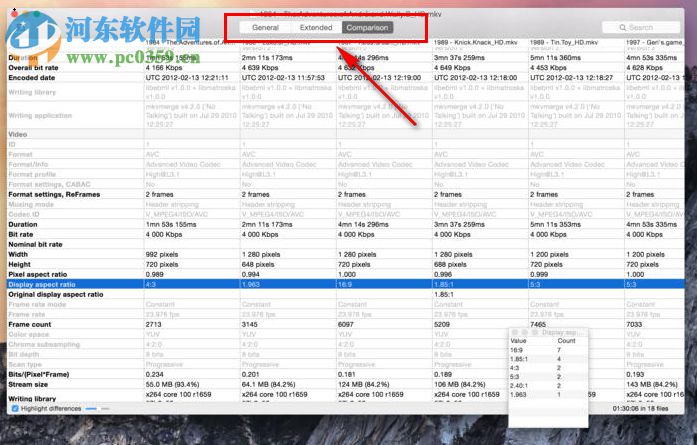Select the 1.963 row in popup
This screenshot has width=697, height=445.
pos(548,394)
